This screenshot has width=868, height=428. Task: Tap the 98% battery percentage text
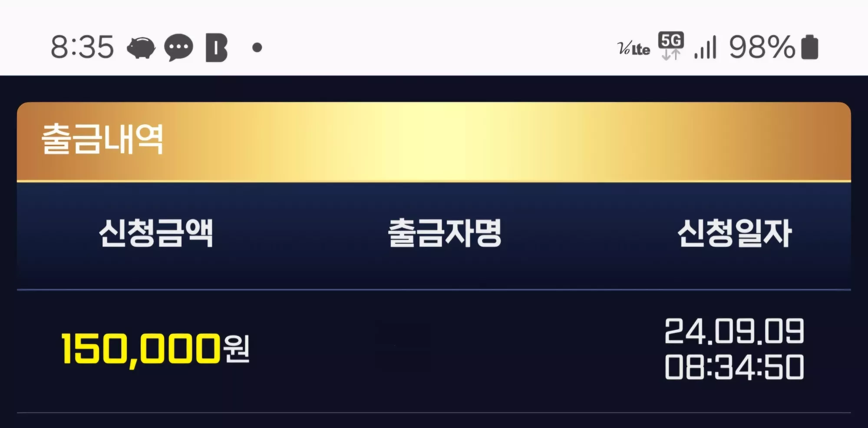click(x=762, y=47)
